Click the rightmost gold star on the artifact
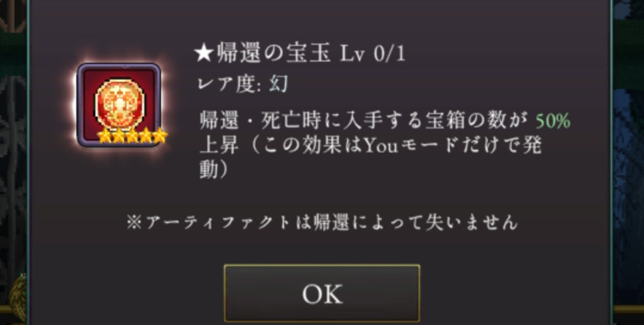 pos(160,136)
